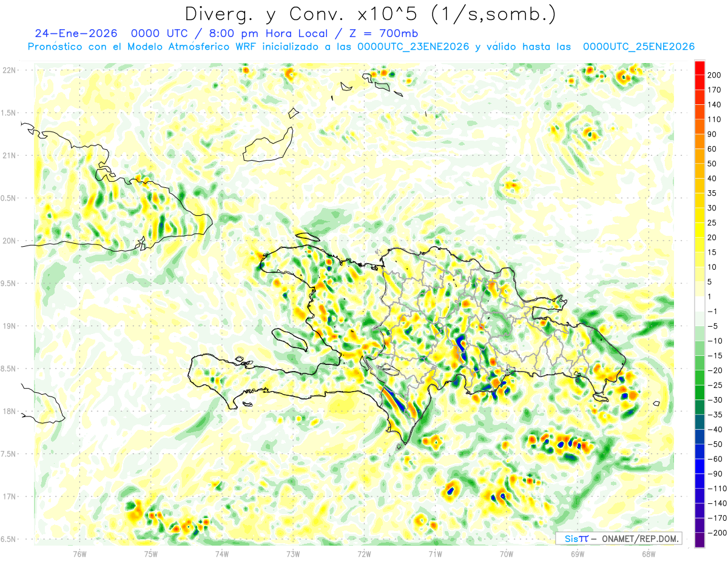The height and width of the screenshot is (562, 728).
Task: Select the '-35' color scale value
Action: point(715,415)
